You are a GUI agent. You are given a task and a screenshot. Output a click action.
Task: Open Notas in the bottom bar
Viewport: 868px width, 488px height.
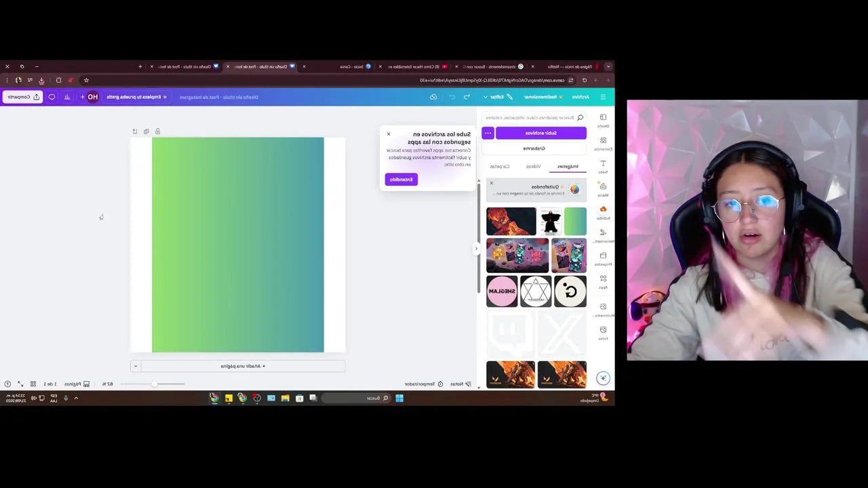point(460,384)
